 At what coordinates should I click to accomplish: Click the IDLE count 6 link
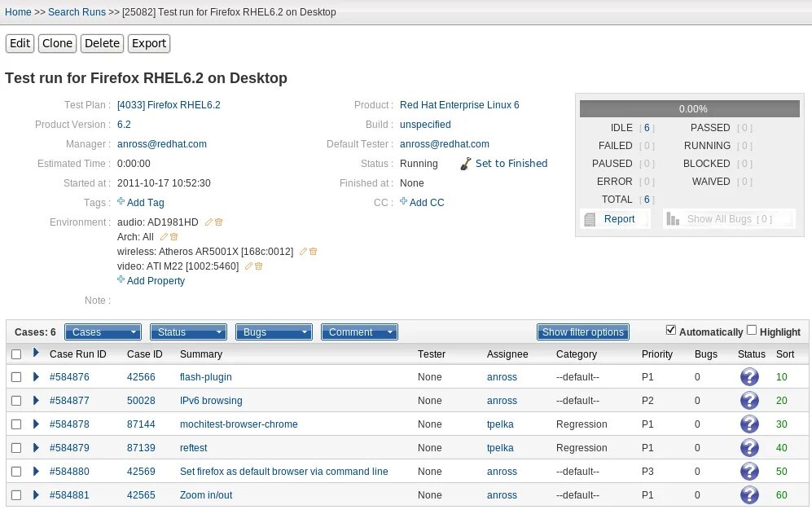[x=647, y=128]
